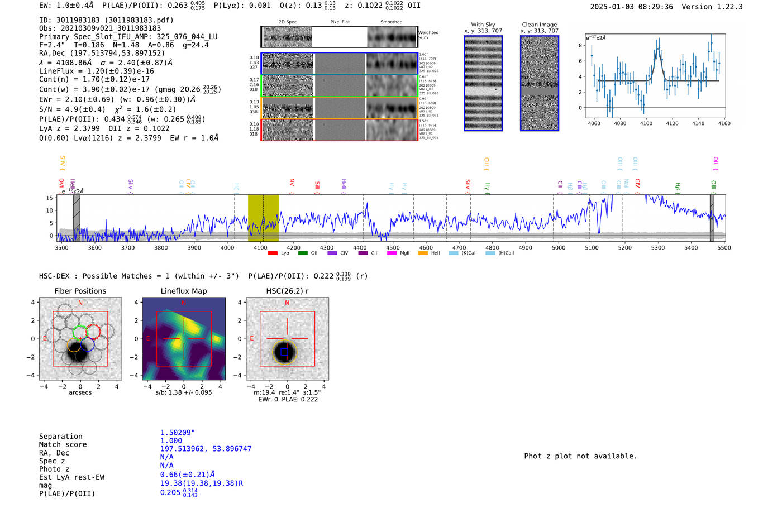
Task: Click the blue fiber circle in Fiber Positions
Action: [88, 344]
